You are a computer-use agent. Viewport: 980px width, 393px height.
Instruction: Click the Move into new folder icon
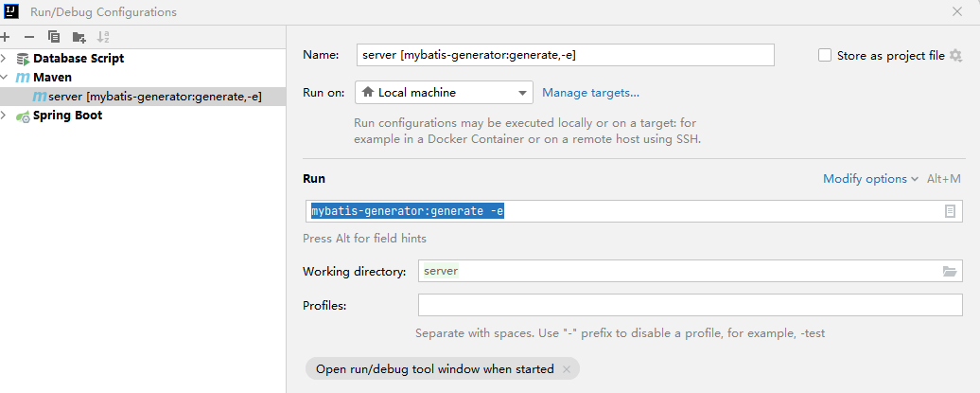(79, 37)
